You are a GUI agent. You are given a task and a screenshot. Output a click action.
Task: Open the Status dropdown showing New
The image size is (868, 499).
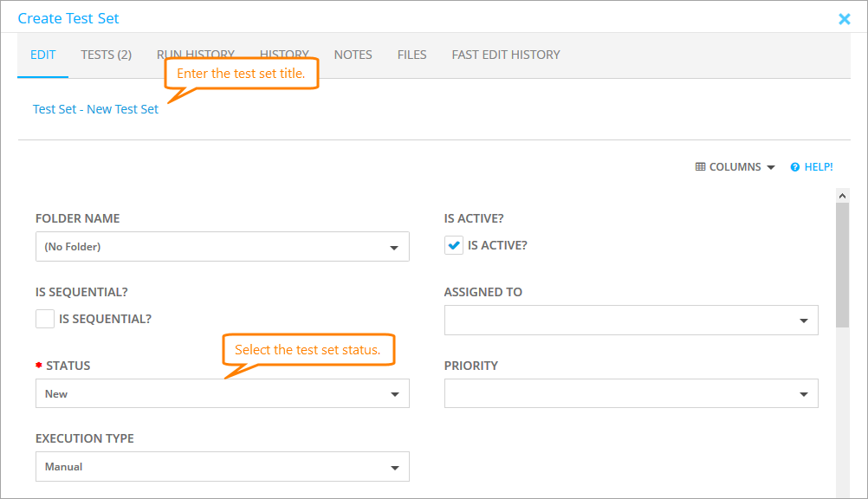point(222,394)
